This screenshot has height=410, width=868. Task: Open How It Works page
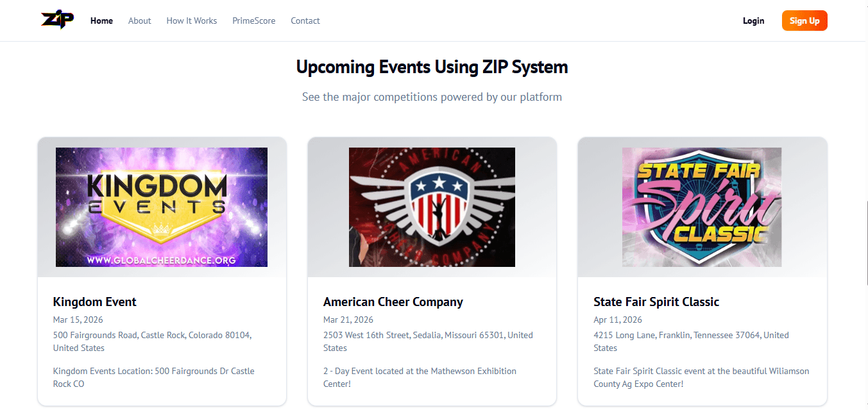pyautogui.click(x=191, y=21)
